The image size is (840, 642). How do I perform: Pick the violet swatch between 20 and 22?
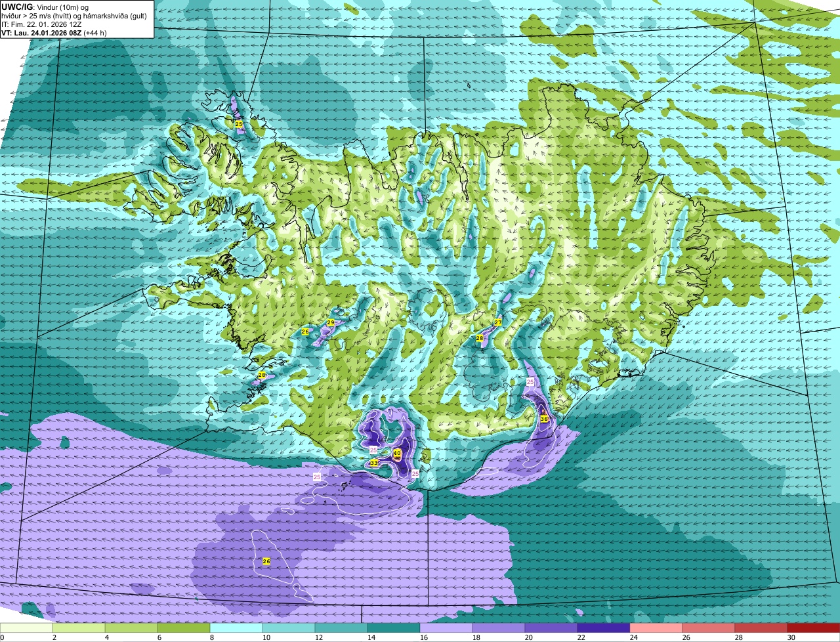click(x=551, y=628)
